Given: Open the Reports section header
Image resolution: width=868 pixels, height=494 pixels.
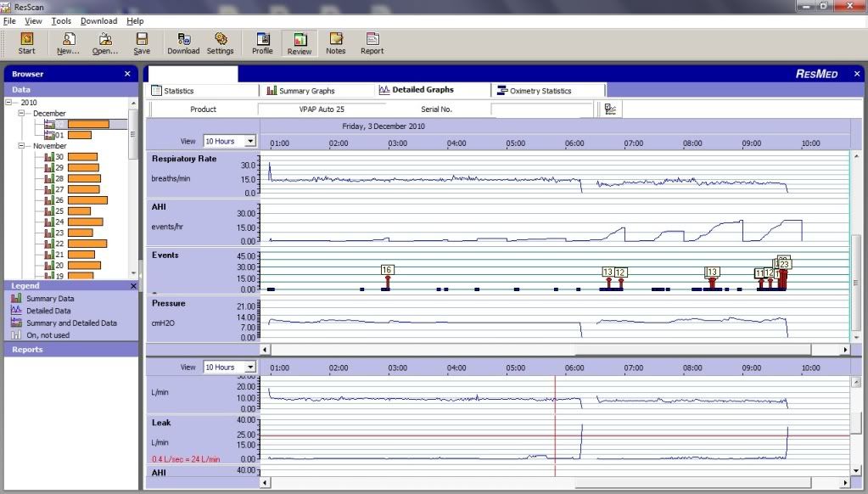Looking at the screenshot, I should (x=71, y=350).
